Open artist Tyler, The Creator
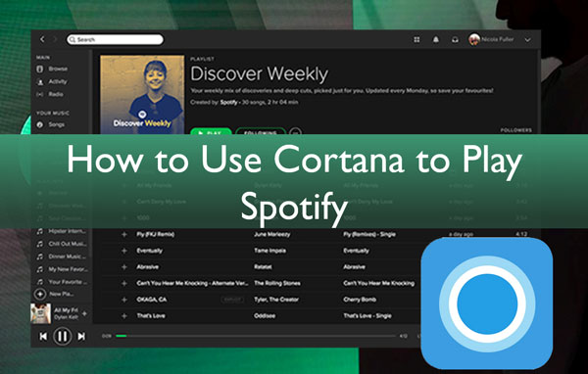Screen dimensions: 588x374 click(276, 300)
